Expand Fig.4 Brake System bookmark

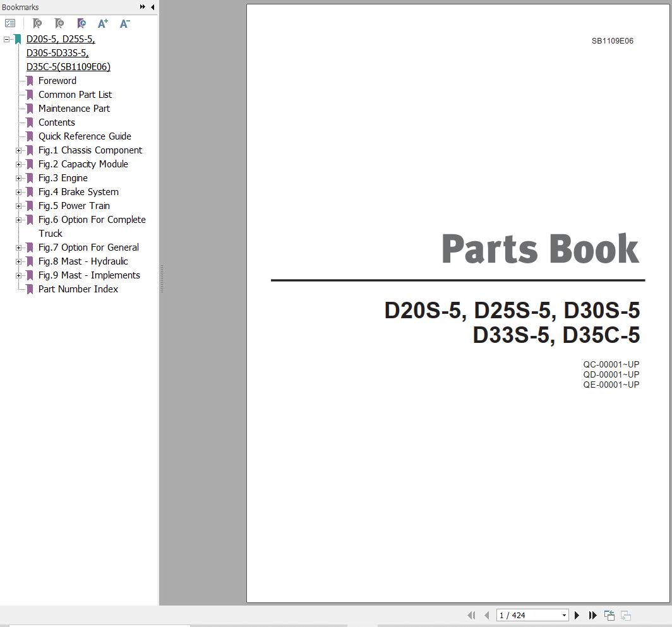(x=18, y=192)
